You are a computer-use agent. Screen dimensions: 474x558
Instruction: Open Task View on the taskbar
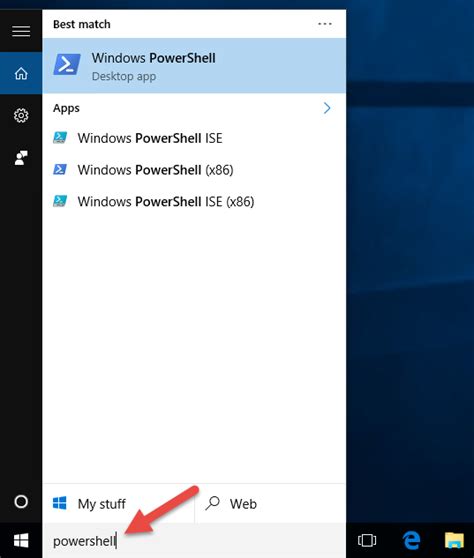367,540
